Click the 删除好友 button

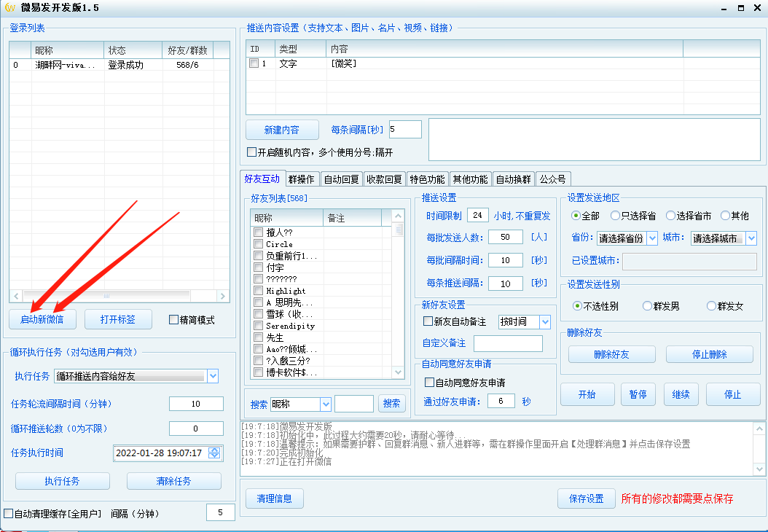(612, 354)
